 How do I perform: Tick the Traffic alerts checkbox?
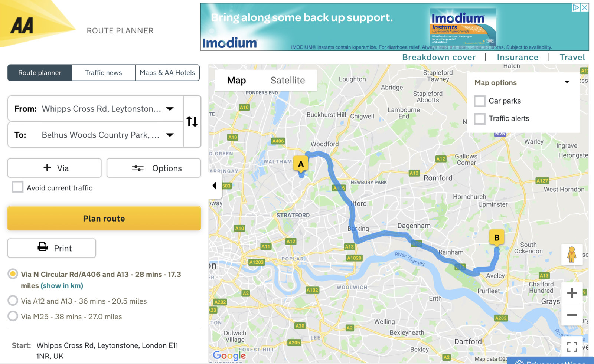(x=480, y=119)
